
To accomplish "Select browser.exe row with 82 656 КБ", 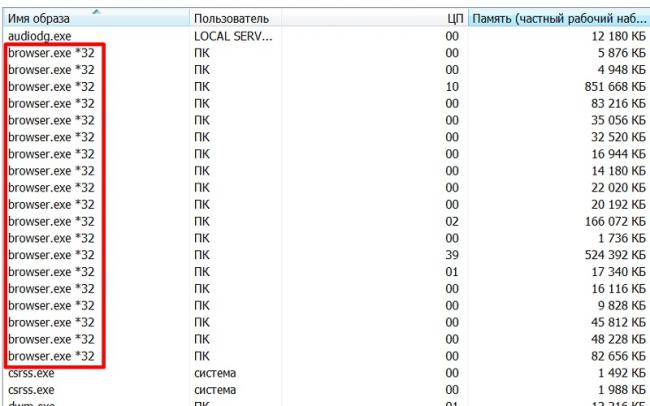I will (x=51, y=355).
